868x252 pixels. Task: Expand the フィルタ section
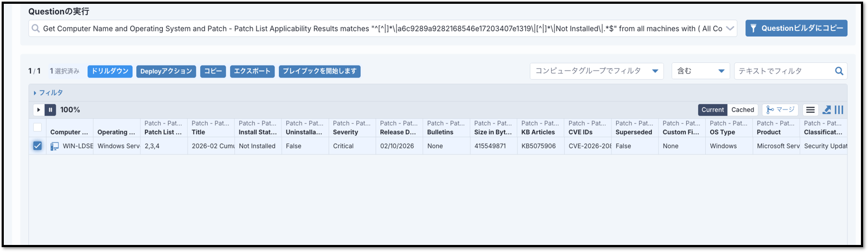(48, 93)
